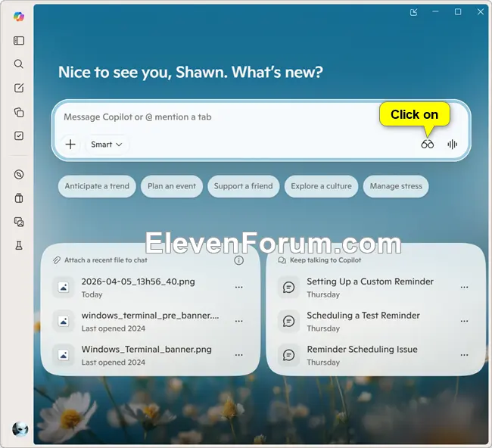492x448 pixels.
Task: Start voice mode with waveform icon
Action: click(x=452, y=145)
